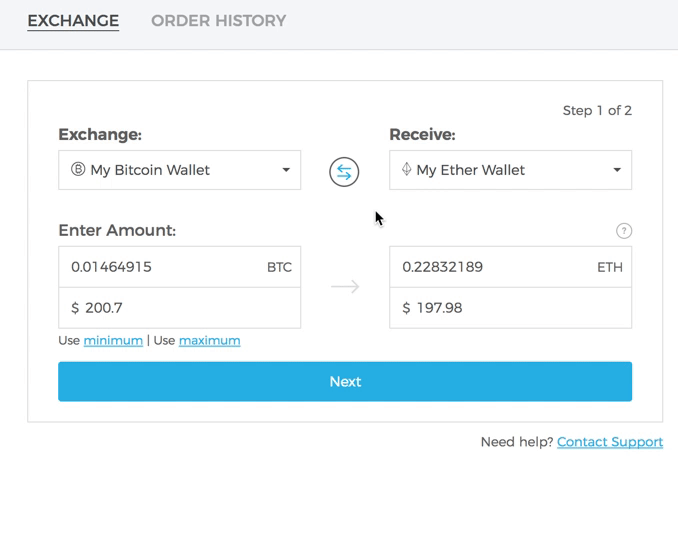Use the maximum amount link

click(209, 341)
